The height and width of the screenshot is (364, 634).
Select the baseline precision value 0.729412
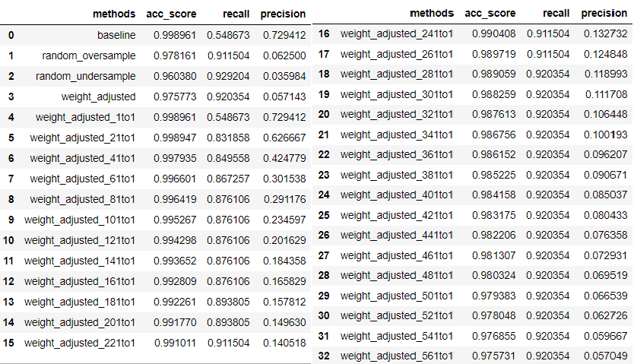tap(284, 35)
